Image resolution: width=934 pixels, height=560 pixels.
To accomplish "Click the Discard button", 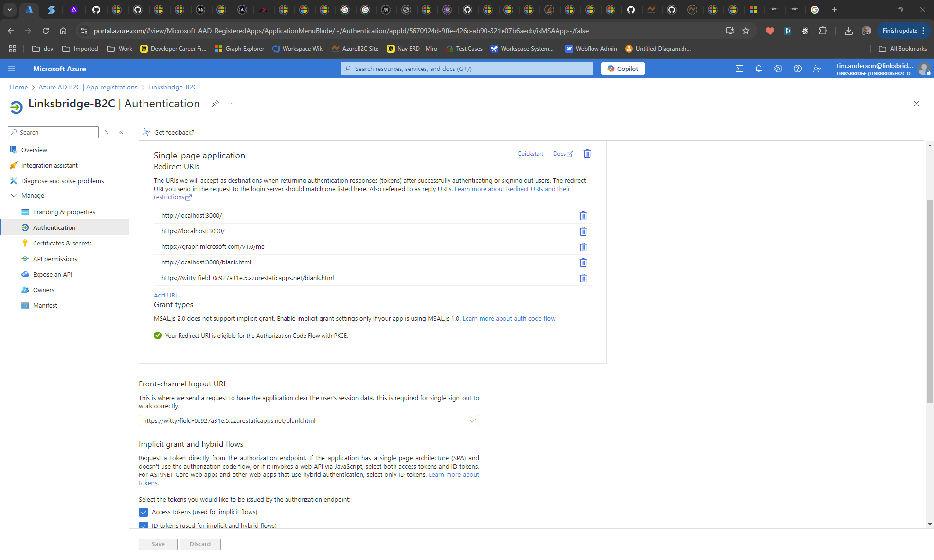I will coord(200,544).
